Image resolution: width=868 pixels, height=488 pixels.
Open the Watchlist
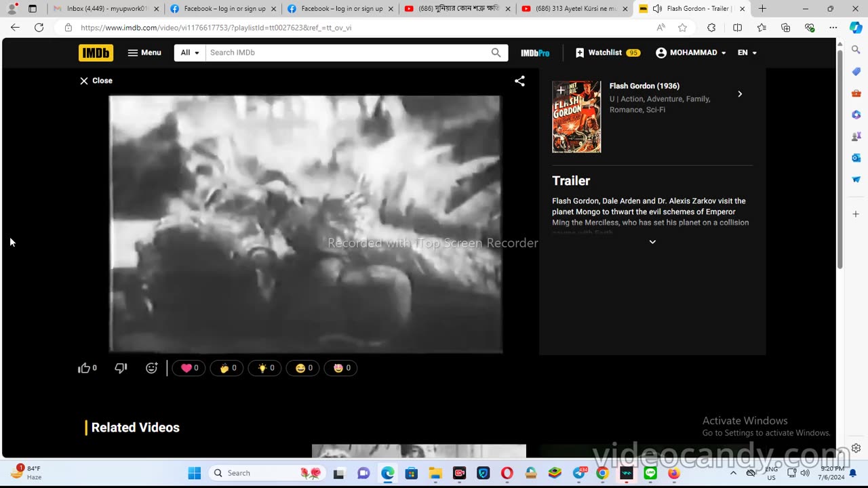pos(608,53)
